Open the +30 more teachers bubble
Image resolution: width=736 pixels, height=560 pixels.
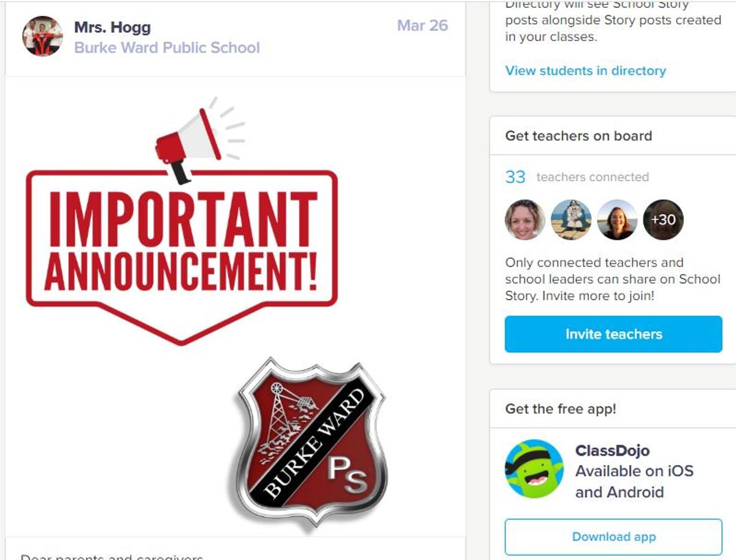click(663, 220)
